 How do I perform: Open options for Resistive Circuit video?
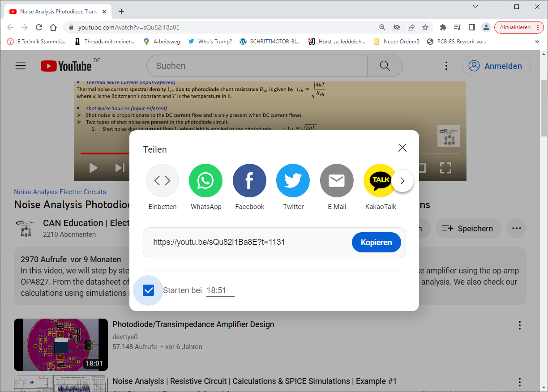click(x=519, y=382)
